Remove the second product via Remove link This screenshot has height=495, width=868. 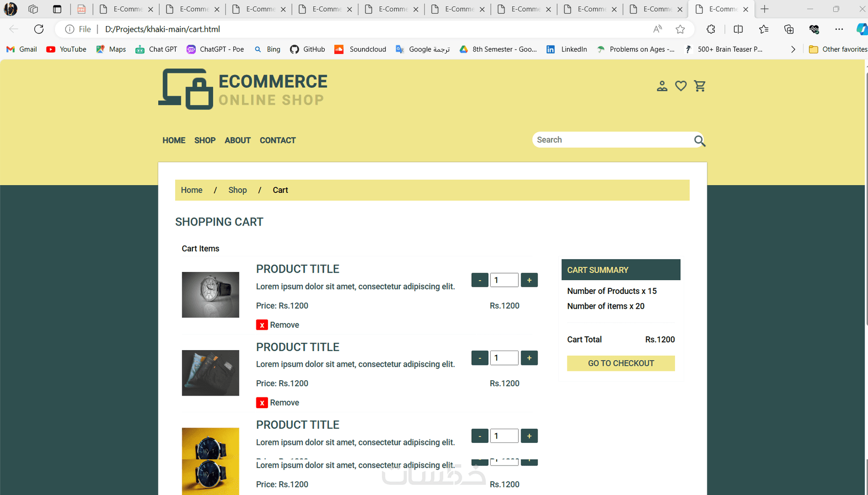284,403
